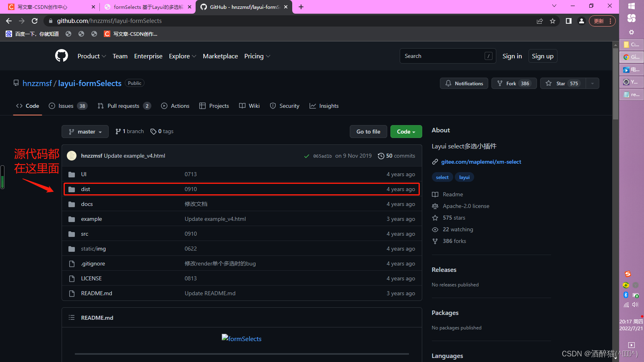Expand the Explore dropdown menu
The width and height of the screenshot is (644, 362).
click(182, 56)
